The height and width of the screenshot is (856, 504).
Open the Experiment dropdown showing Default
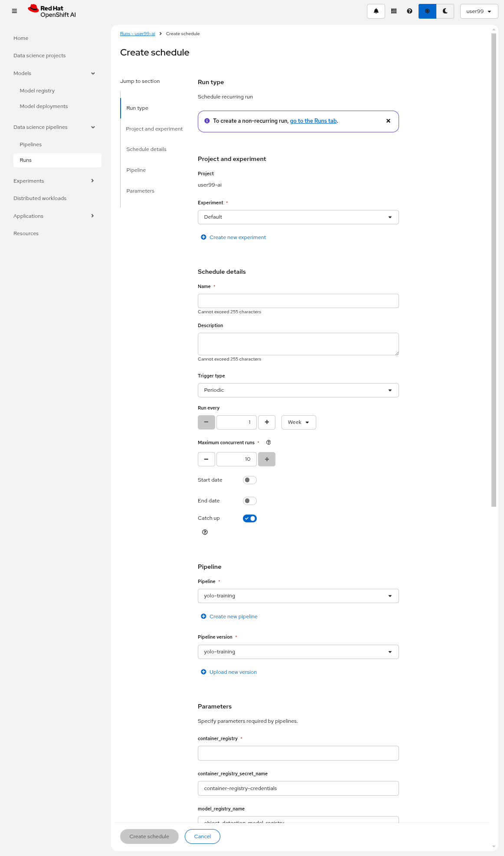point(298,217)
